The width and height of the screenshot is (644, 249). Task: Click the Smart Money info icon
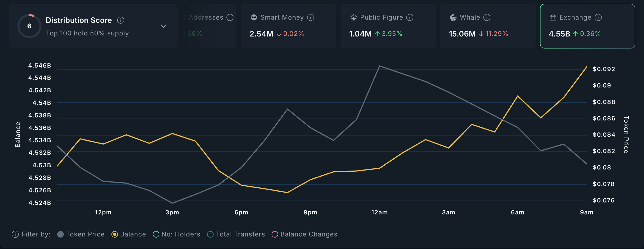pyautogui.click(x=310, y=17)
